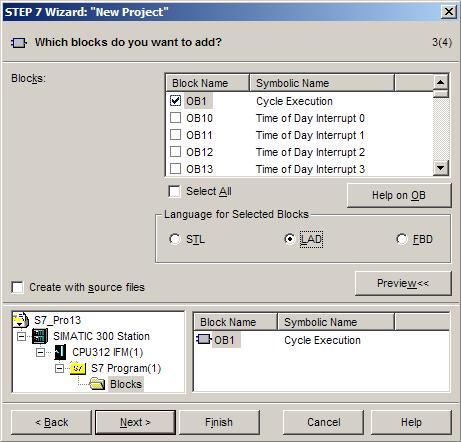This screenshot has height=442, width=461.
Task: Click OB1 label in the preview pane
Action: pyautogui.click(x=224, y=340)
